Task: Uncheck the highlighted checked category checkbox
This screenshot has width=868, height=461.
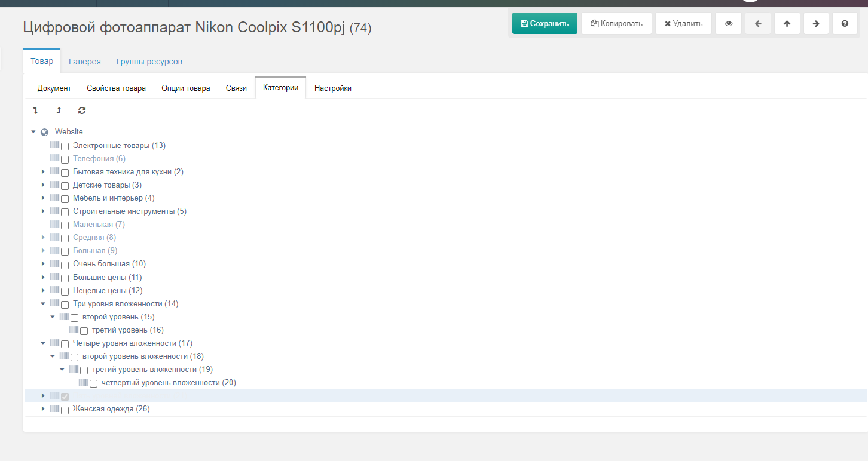Action: coord(65,397)
